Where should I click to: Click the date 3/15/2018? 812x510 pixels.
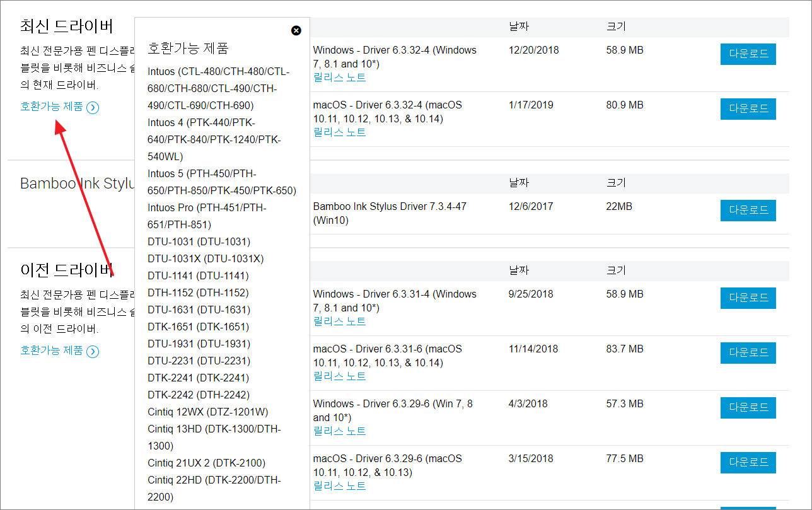[x=531, y=459]
